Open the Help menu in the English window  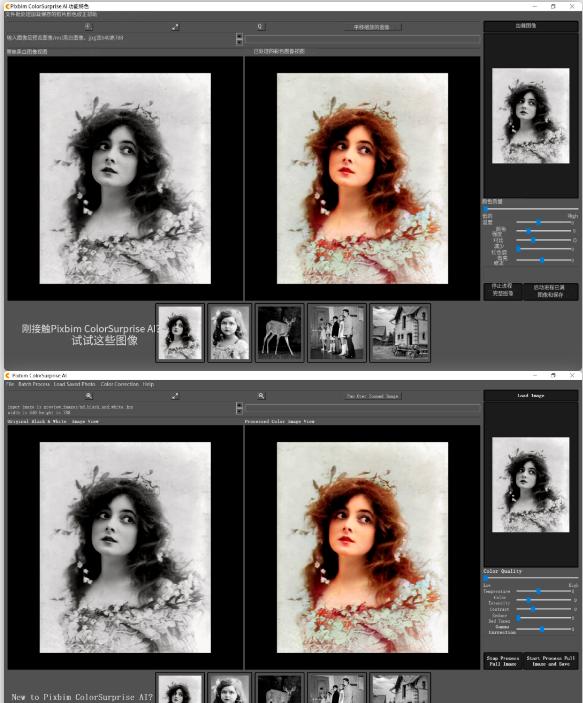coord(148,384)
